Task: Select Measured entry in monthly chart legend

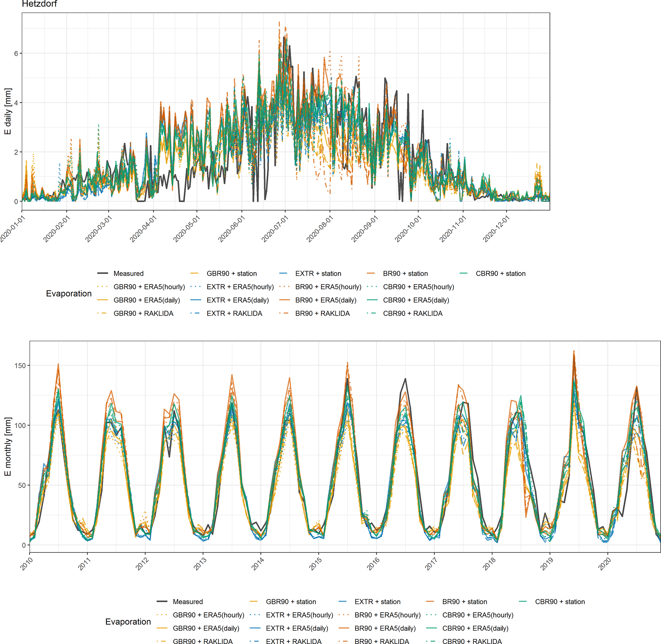Action: [188, 602]
